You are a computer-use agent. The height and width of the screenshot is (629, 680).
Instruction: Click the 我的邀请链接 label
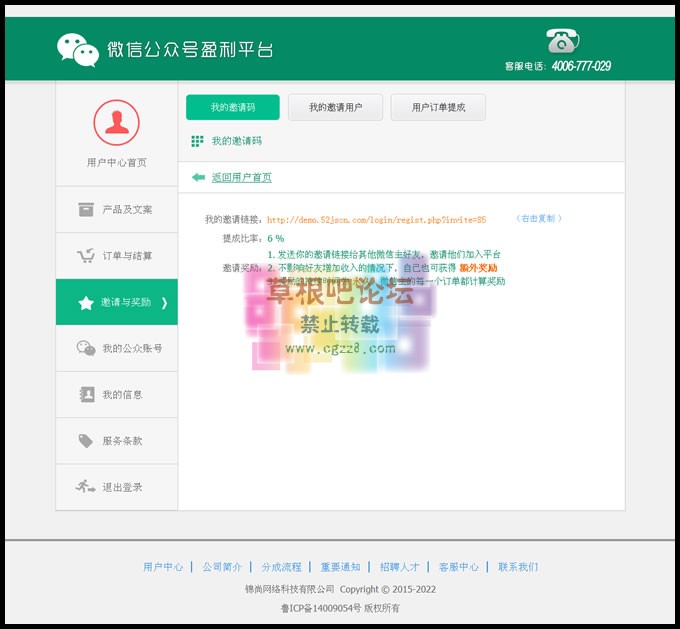coord(233,219)
